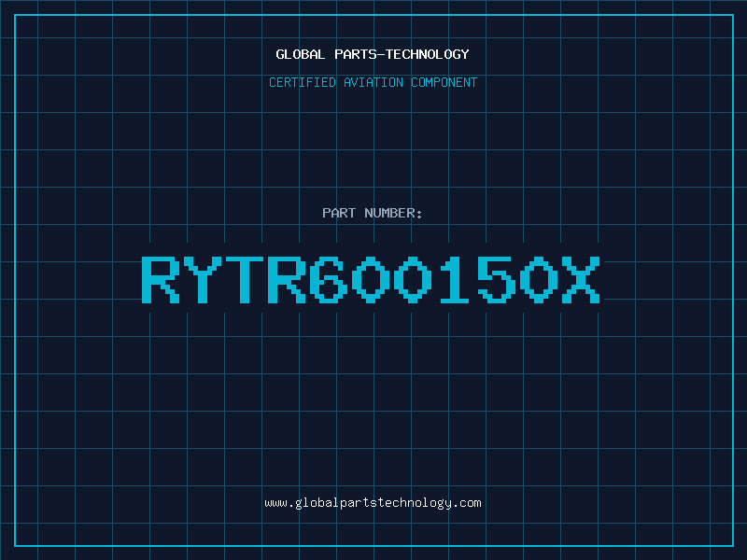Click the GLOBAL PARTS-TECHNOLOGY heading
This screenshot has width=747, height=560.
[373, 54]
